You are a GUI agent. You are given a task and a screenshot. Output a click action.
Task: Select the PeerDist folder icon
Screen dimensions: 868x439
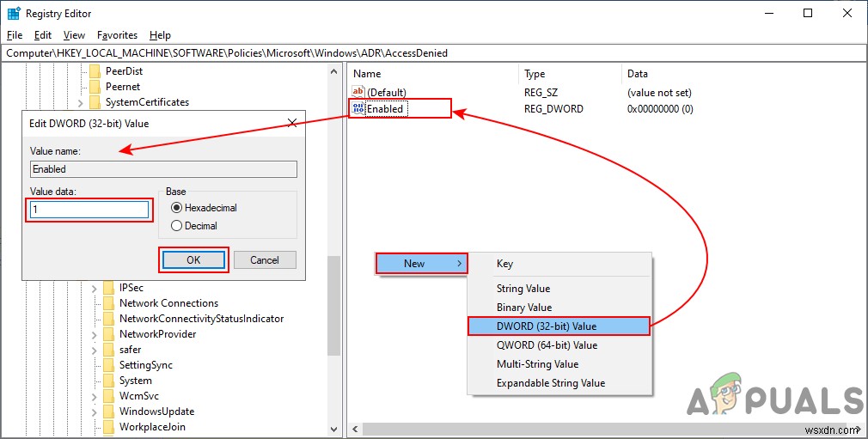click(95, 70)
